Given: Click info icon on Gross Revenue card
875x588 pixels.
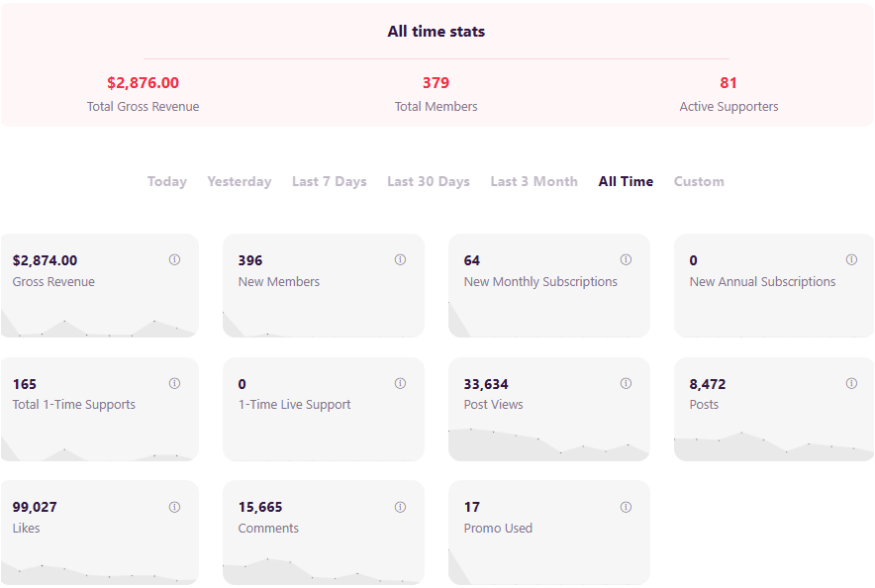Looking at the screenshot, I should coord(174,259).
